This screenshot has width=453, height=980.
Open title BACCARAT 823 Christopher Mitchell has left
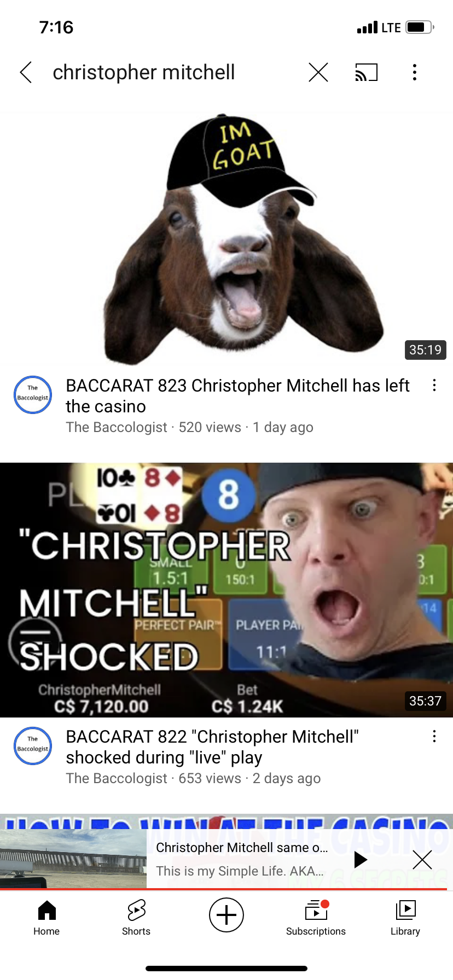(x=237, y=396)
